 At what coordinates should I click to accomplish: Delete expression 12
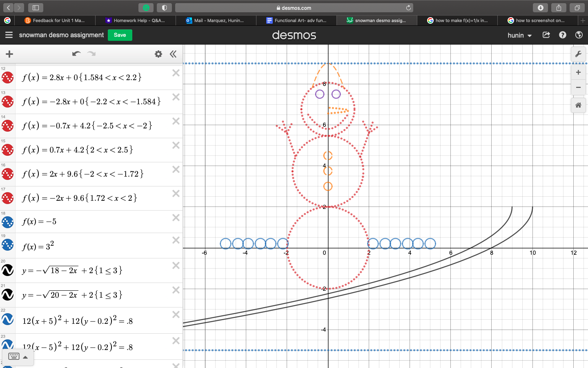[x=176, y=73]
